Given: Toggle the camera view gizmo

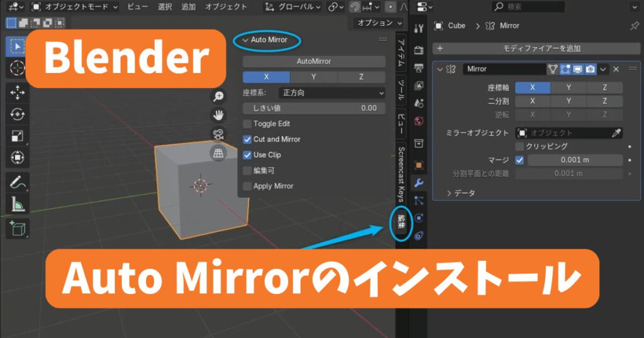Looking at the screenshot, I should click(x=218, y=134).
